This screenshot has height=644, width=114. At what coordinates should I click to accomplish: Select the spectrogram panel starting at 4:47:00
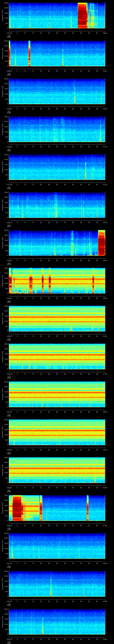(x=57, y=394)
